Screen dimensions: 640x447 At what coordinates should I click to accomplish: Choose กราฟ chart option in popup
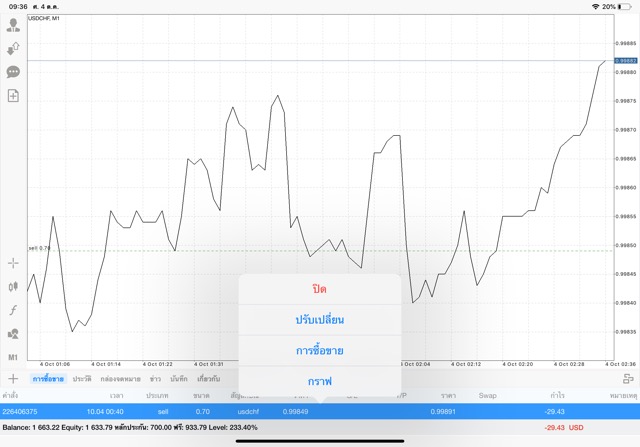point(320,381)
